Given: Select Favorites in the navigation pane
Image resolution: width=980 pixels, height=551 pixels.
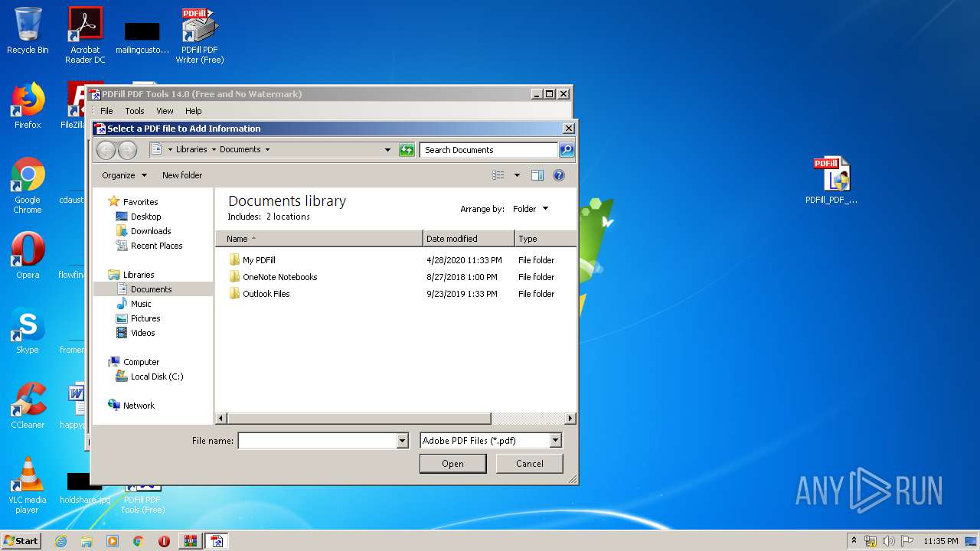Looking at the screenshot, I should [x=140, y=202].
